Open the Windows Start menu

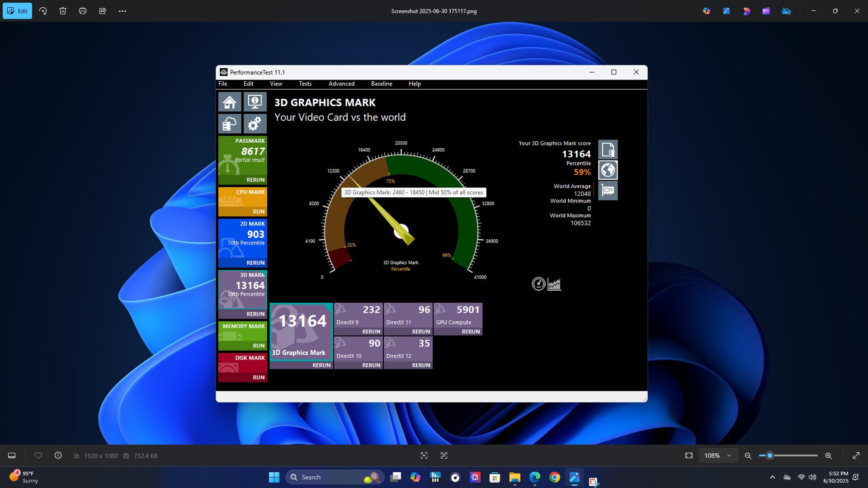coord(274,477)
